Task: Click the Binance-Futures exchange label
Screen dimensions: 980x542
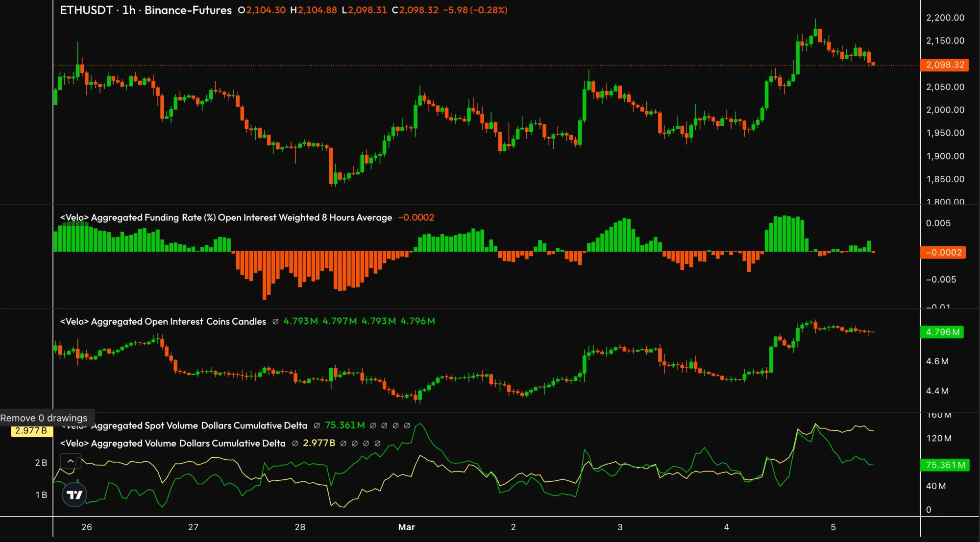Action: pyautogui.click(x=188, y=10)
